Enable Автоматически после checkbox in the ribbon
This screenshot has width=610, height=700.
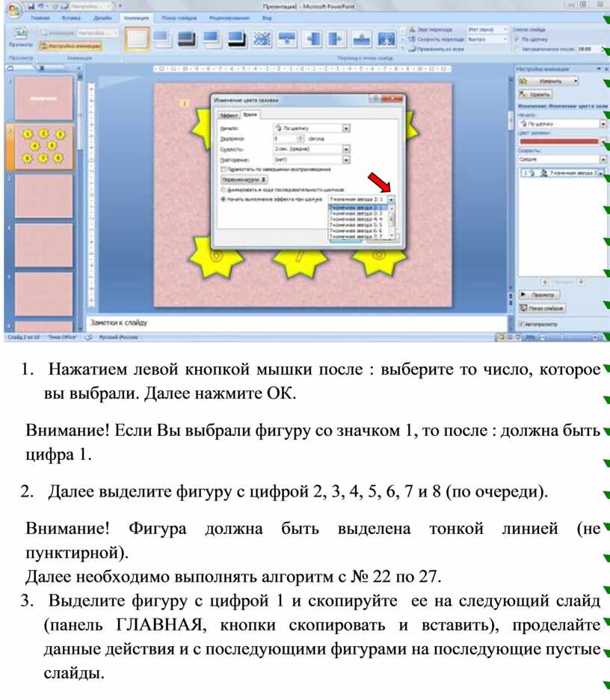tap(517, 49)
